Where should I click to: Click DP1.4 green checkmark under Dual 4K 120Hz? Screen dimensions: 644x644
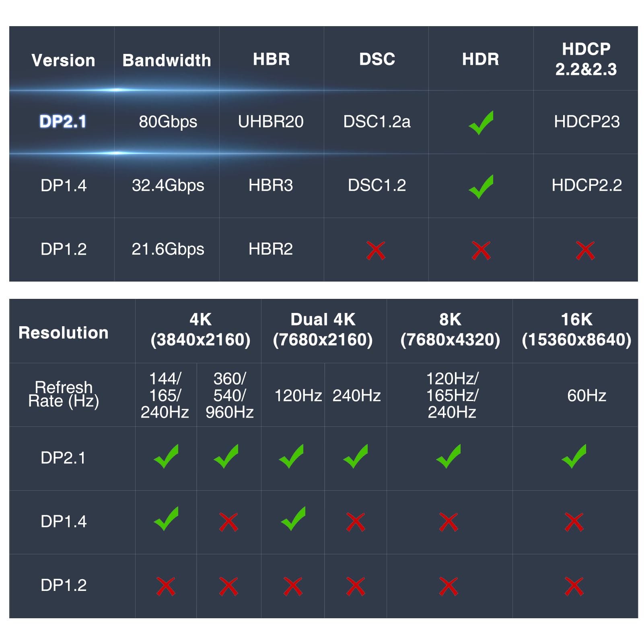tap(293, 519)
